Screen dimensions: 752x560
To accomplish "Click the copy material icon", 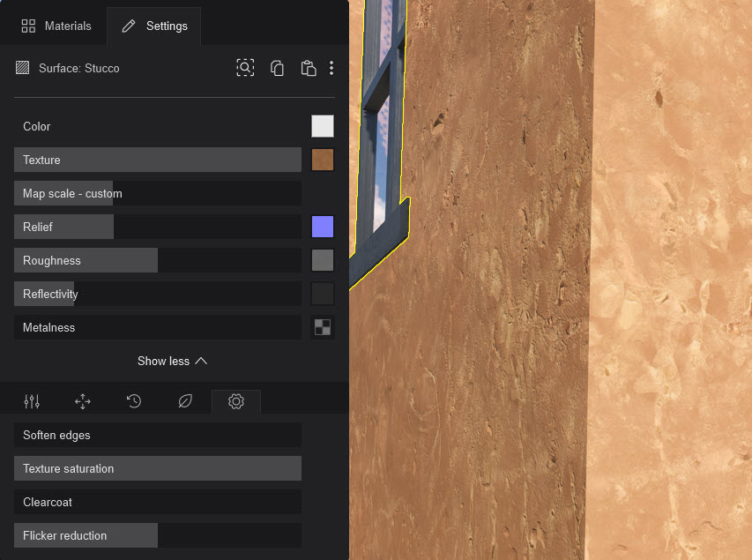I will pyautogui.click(x=277, y=68).
